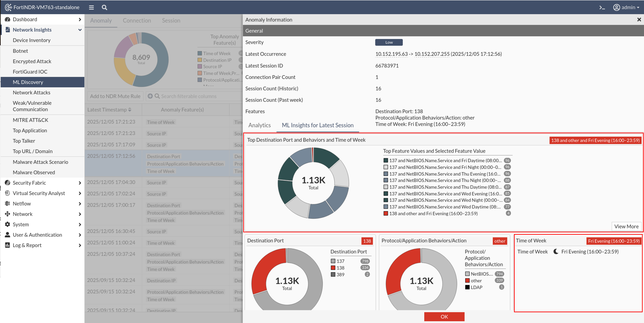Open the admin user dropdown
Image resolution: width=644 pixels, height=323 pixels.
pyautogui.click(x=626, y=7)
